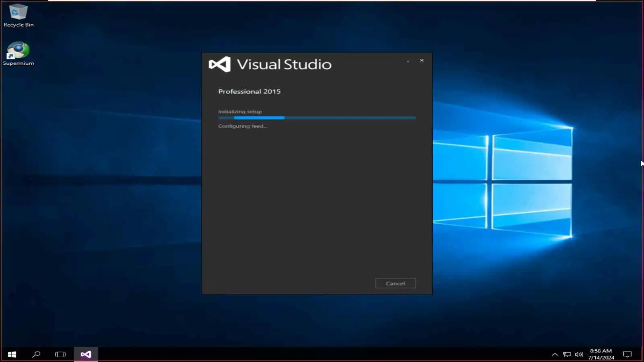Open taskbar Search

(x=36, y=354)
